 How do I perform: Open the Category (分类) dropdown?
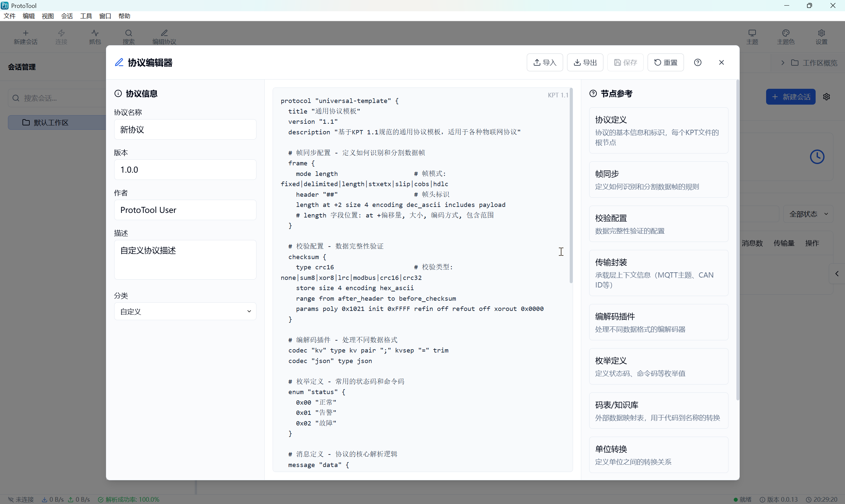[185, 312]
